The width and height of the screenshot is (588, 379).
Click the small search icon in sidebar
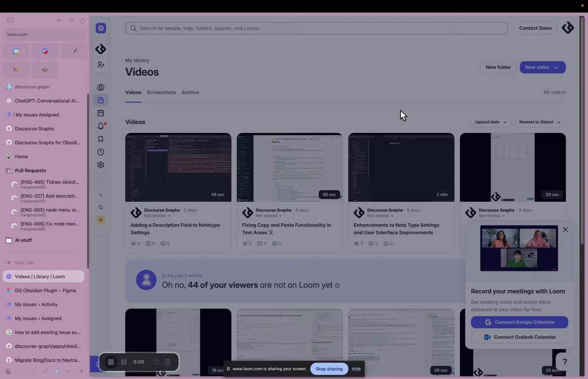(x=101, y=207)
